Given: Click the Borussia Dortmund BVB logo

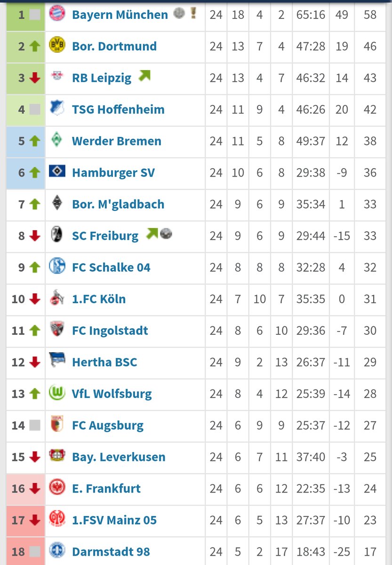Looking at the screenshot, I should (x=57, y=46).
